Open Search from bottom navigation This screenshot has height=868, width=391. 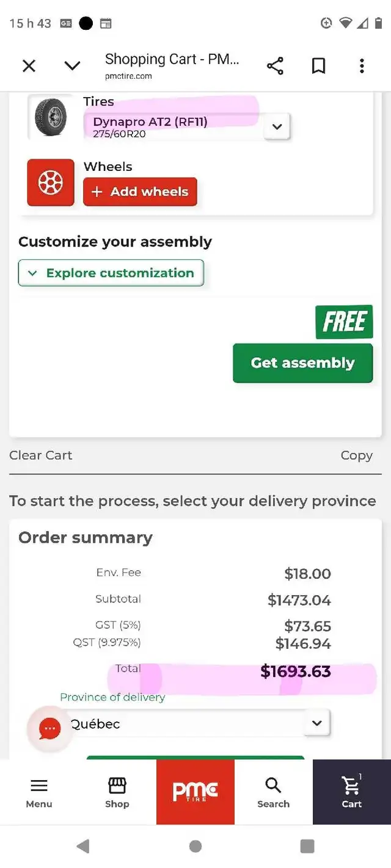[x=273, y=792]
